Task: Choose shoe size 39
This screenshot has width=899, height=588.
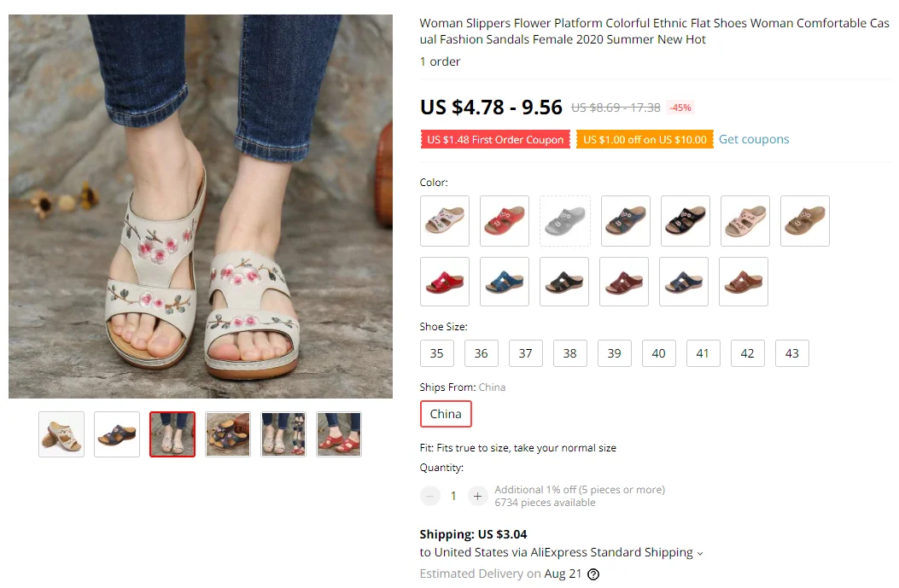Action: pyautogui.click(x=615, y=353)
